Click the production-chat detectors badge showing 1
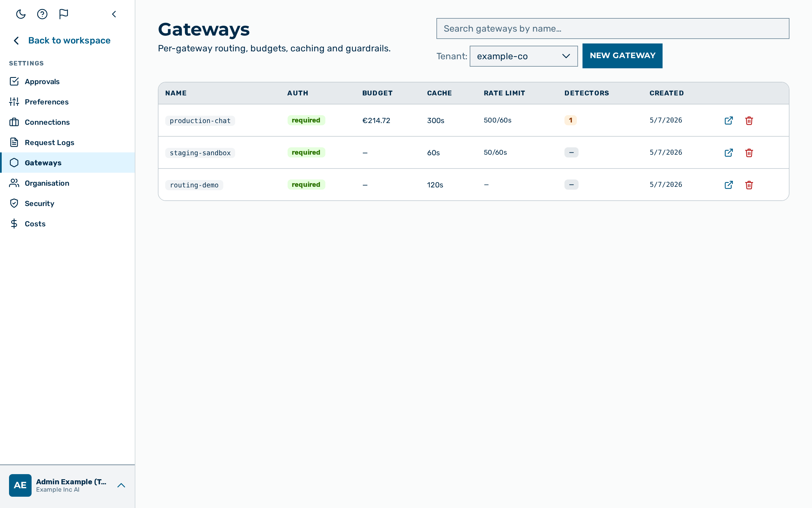 click(x=570, y=120)
